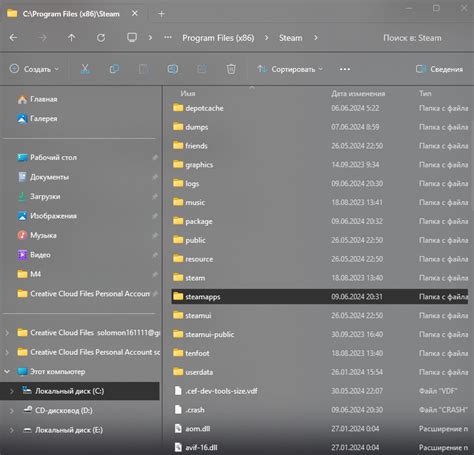Open the toolbar three-dot more options menu

(345, 69)
